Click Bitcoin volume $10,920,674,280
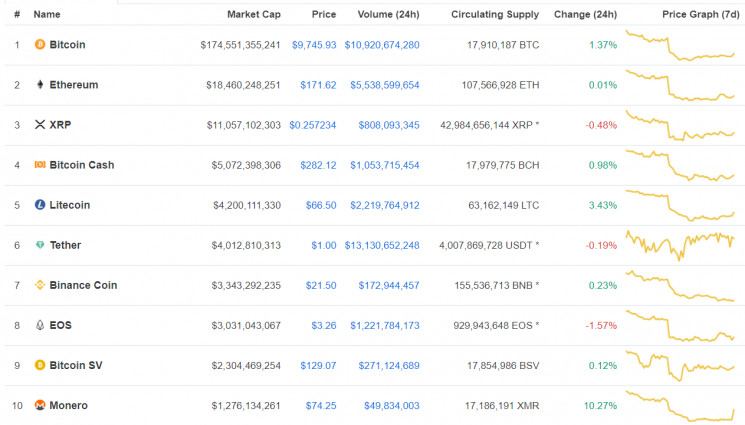Screen dimensions: 745x425 point(382,45)
